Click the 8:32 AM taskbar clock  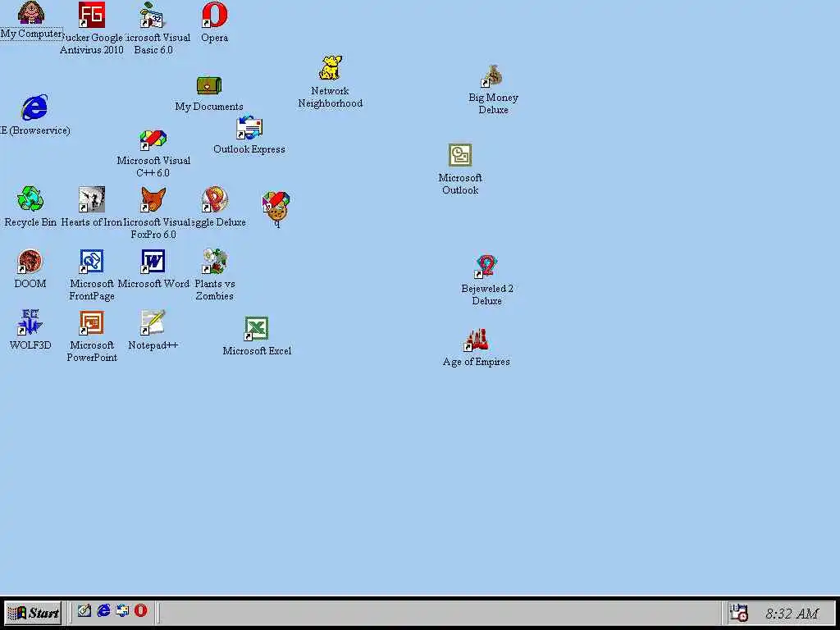coord(792,614)
